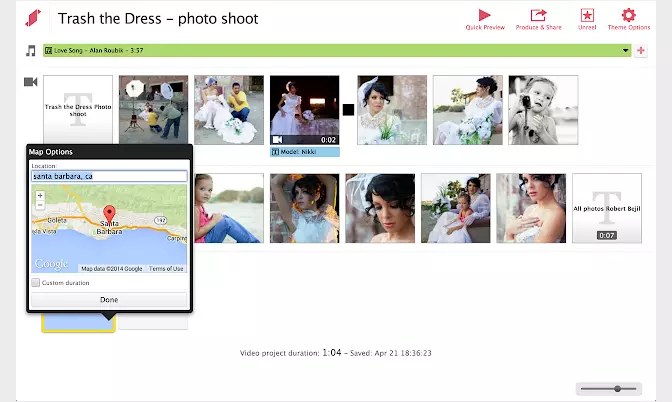Select the 0:02 video clip thumbnail
This screenshot has width=672, height=402.
[304, 110]
